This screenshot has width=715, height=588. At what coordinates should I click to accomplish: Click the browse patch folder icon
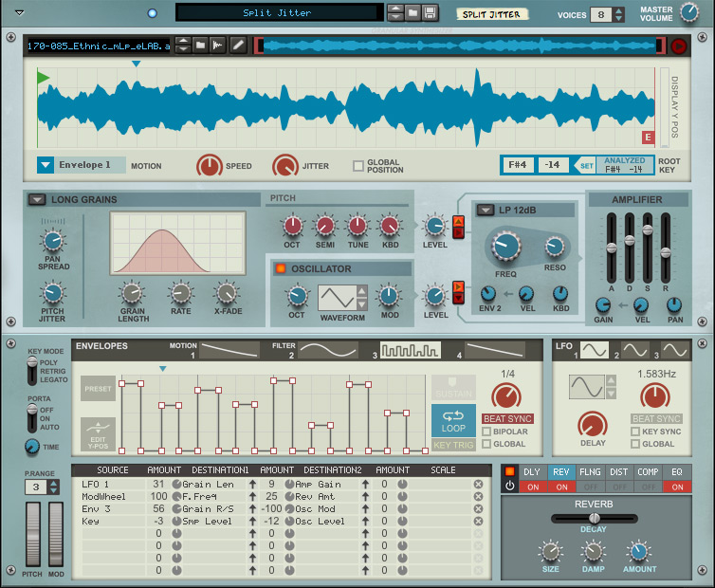click(412, 13)
